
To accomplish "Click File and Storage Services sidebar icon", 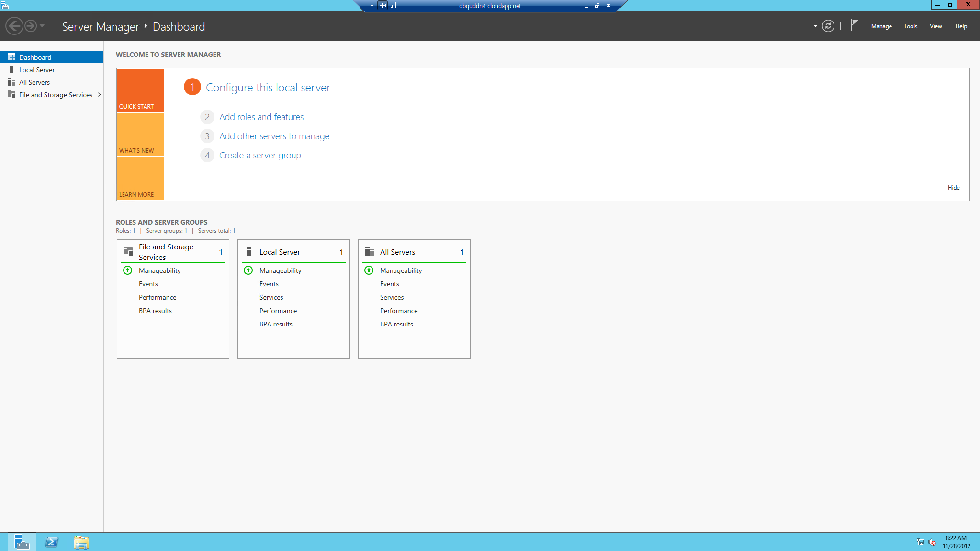I will (x=11, y=94).
